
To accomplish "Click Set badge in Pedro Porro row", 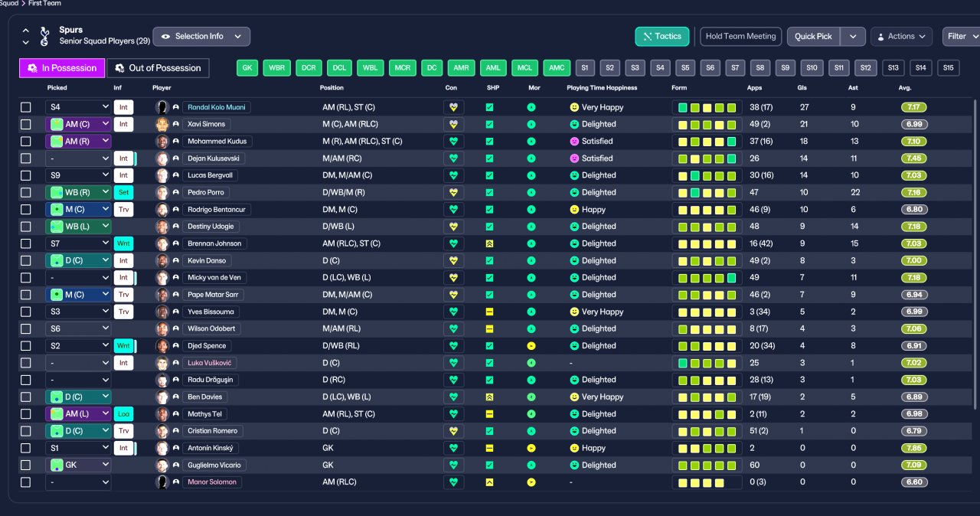I will point(123,192).
